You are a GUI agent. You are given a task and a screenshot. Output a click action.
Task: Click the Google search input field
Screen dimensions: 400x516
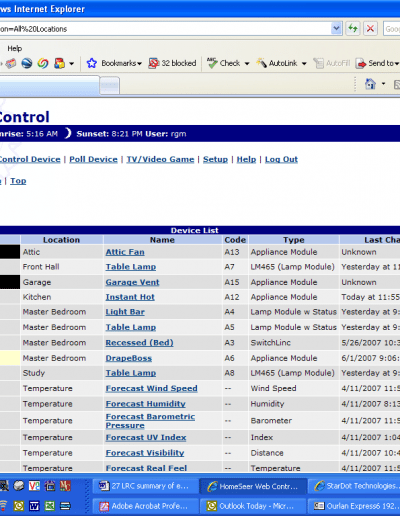coord(392,29)
